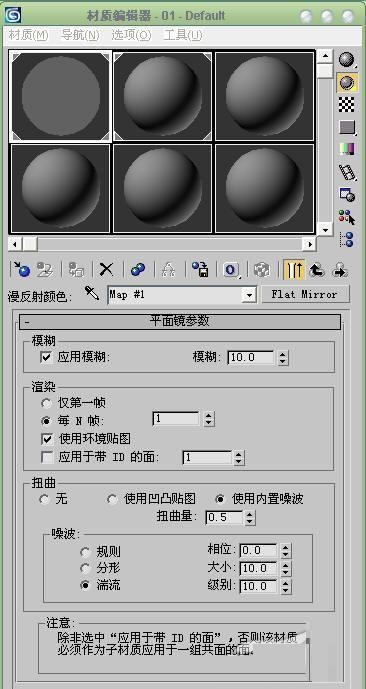Select the 无 distortion radio button
Viewport: 366px width, 689px height.
pyautogui.click(x=44, y=499)
